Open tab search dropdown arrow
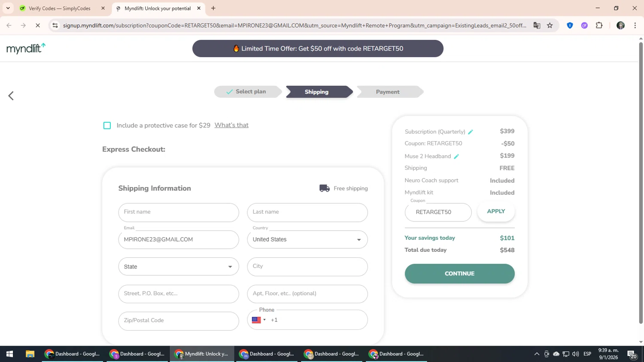This screenshot has height=362, width=644. click(x=8, y=8)
